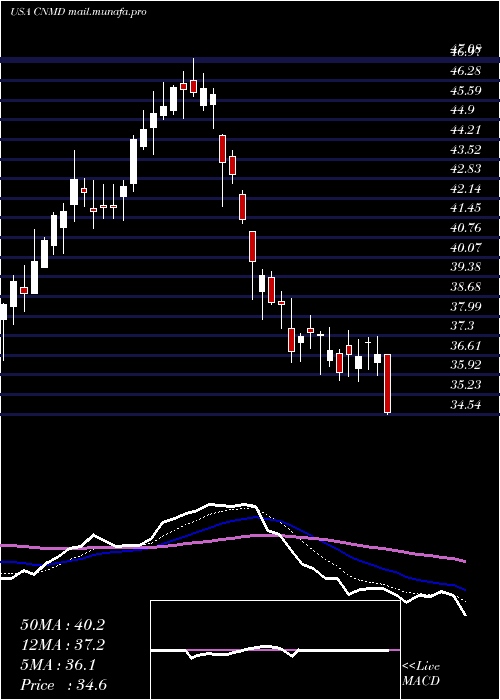
Task: Select the 35.23 price axis label
Action: [465, 385]
